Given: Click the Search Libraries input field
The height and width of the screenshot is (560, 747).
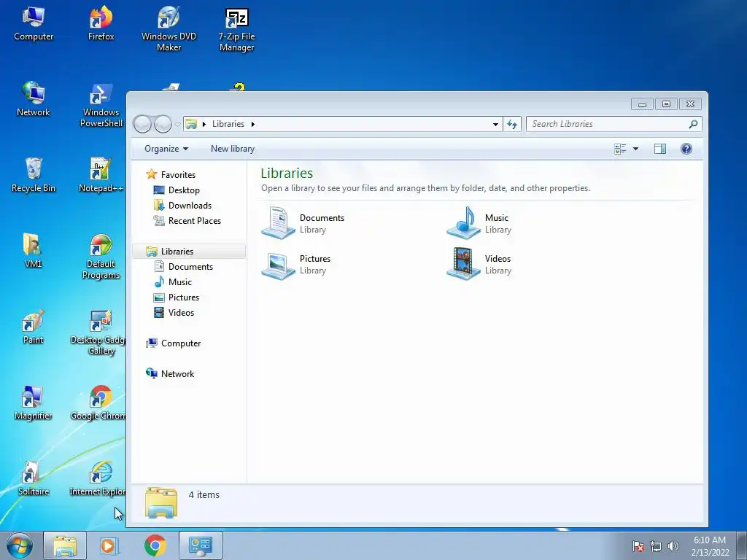Looking at the screenshot, I should pos(614,124).
